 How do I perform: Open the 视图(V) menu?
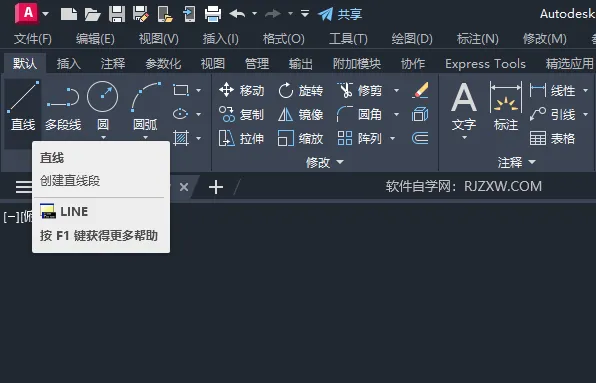(159, 39)
